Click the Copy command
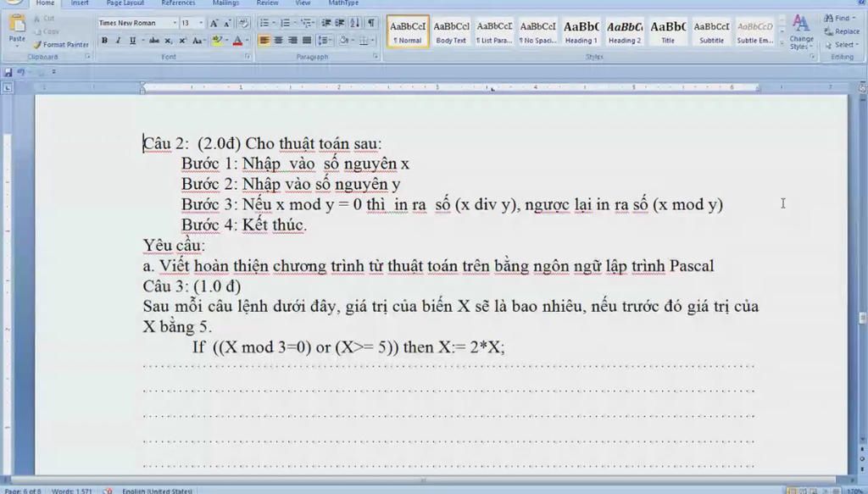This screenshot has height=494, width=868. (x=47, y=31)
